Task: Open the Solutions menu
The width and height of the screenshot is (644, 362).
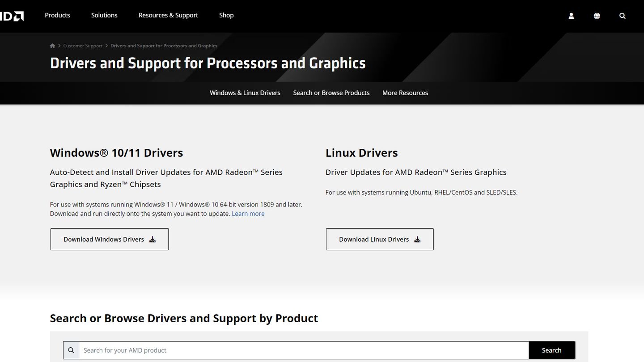Action: click(104, 15)
